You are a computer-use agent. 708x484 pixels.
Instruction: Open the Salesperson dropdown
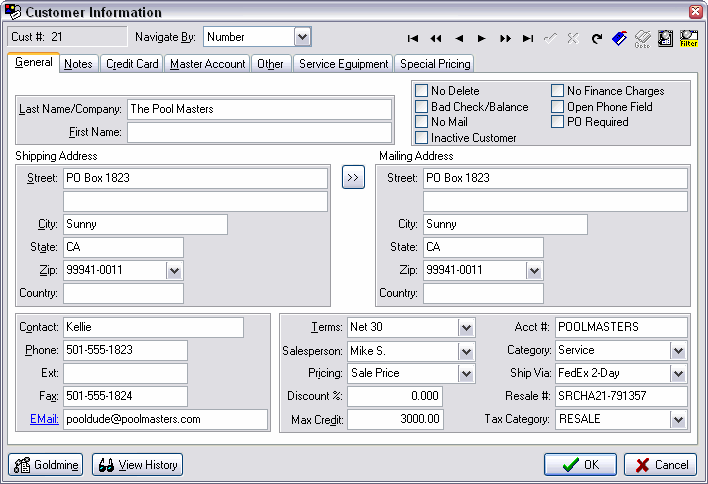point(466,351)
